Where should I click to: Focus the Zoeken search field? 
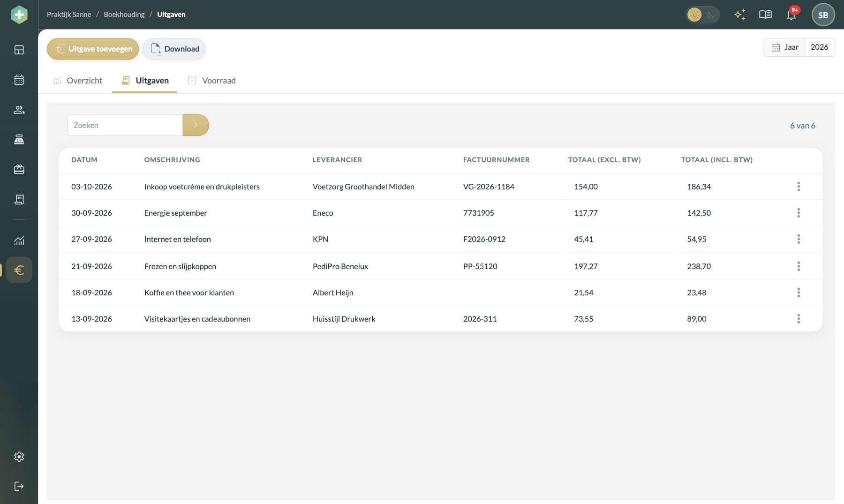click(125, 125)
